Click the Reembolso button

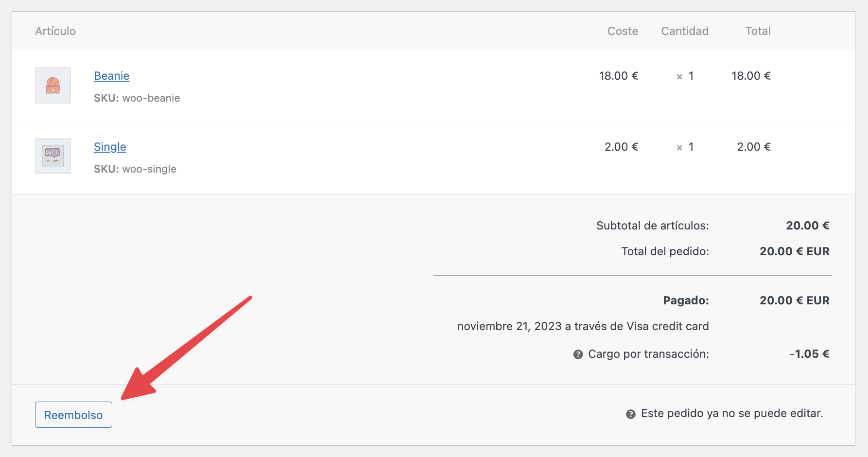point(73,415)
